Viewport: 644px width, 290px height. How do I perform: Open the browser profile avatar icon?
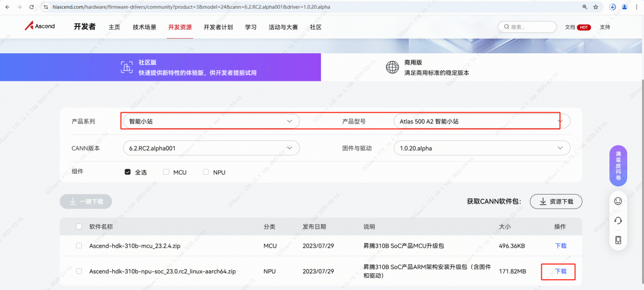625,7
